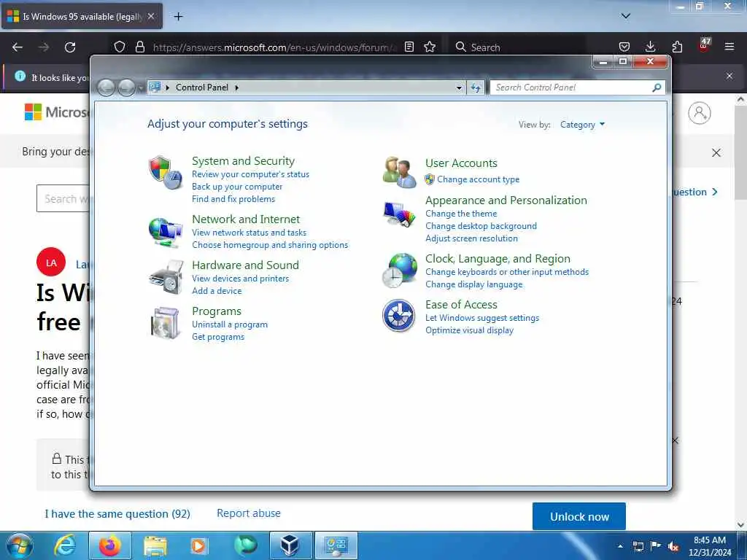Open Windows Explorer folder in taskbar
Screen dimensions: 747x560
coord(155,546)
